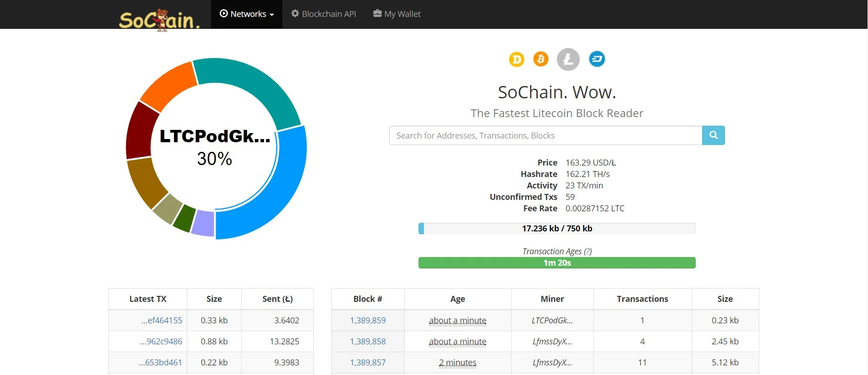Click the Transactions column header
Image resolution: width=868 pixels, height=375 pixels.
pos(642,299)
